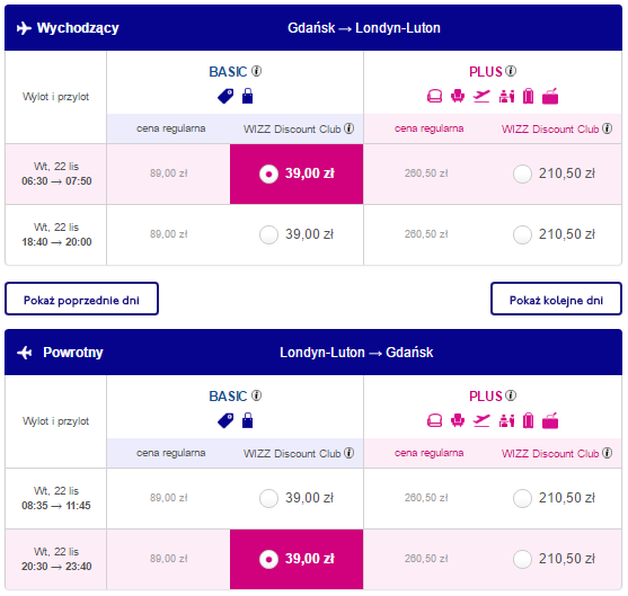Click the selected outbound 06:30 39,00 zł cell
628x596 pixels.
[296, 174]
